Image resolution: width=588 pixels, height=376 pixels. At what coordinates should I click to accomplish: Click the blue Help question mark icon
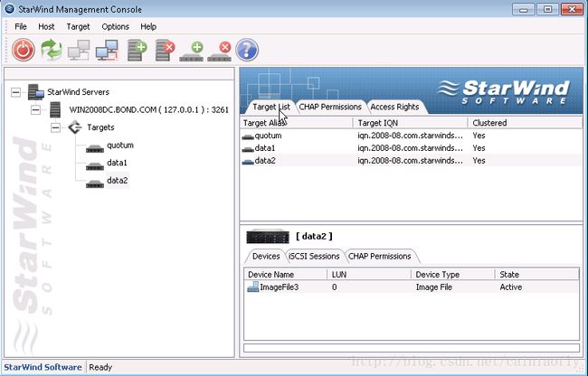coord(247,50)
